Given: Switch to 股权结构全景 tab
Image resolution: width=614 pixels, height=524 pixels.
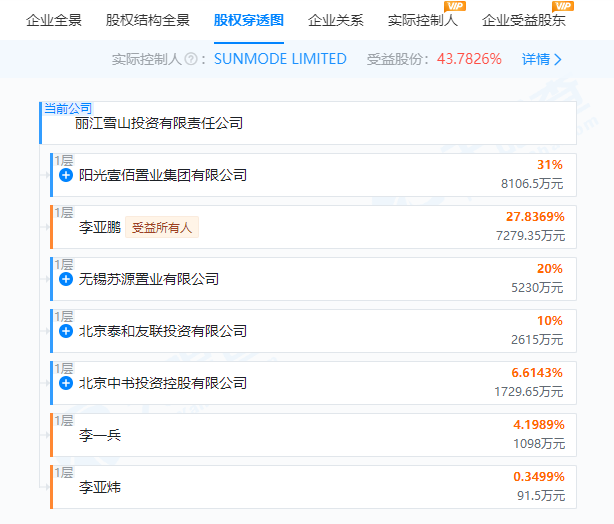Looking at the screenshot, I should point(148,20).
